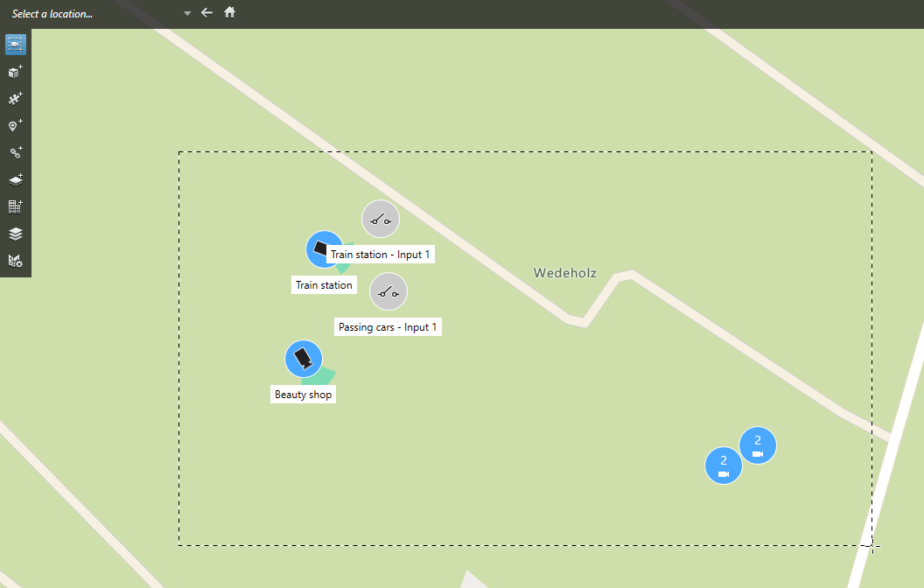Click the add device tool
The image size is (924, 588).
coord(15,72)
